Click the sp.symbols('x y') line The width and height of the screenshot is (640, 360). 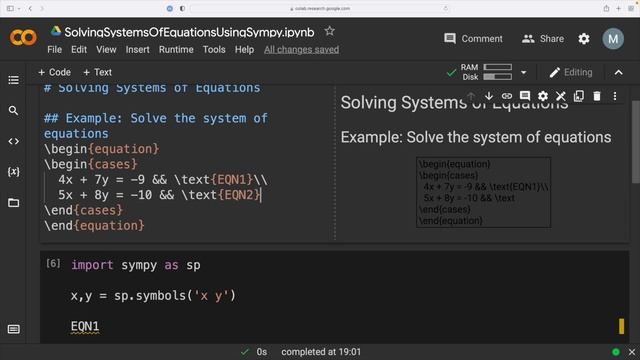tap(153, 296)
